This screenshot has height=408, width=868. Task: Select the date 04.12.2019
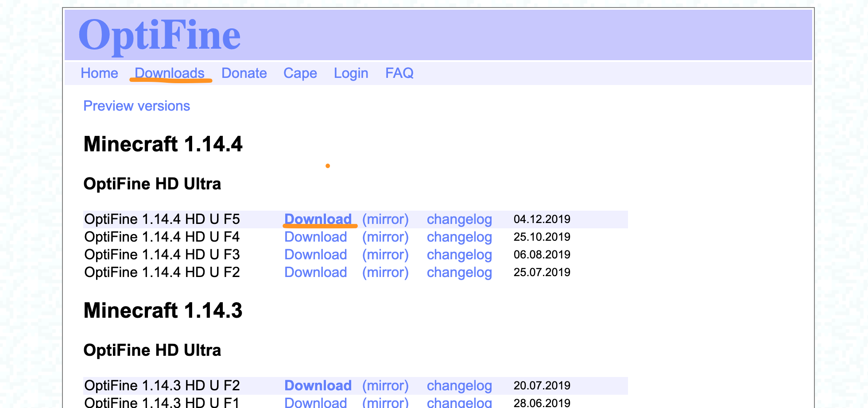pos(542,219)
